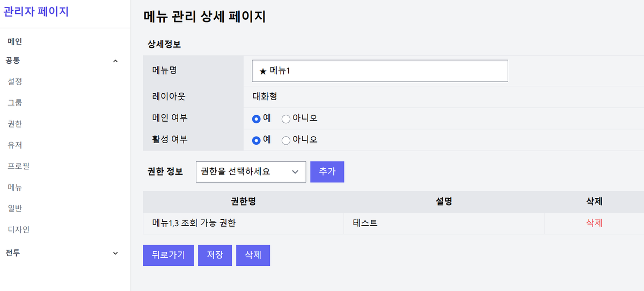Go to 그룹 menu item
Viewport: 644px width, 291px height.
[x=15, y=102]
